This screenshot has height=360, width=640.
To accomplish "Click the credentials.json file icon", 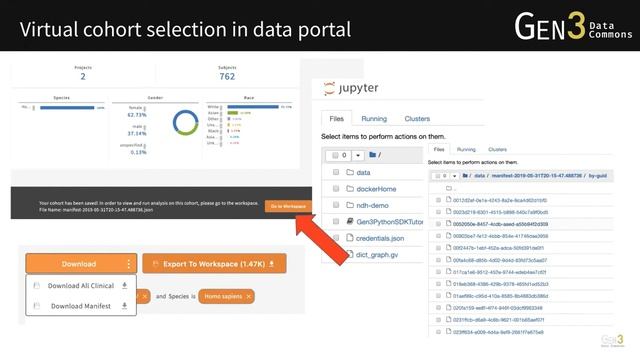I will (x=349, y=238).
